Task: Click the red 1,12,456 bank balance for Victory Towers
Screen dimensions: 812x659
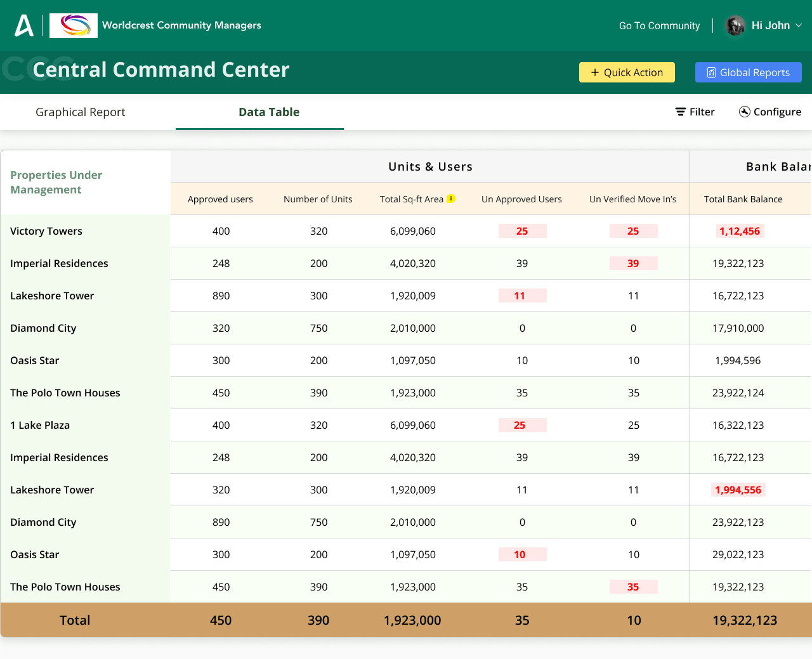Action: point(739,231)
